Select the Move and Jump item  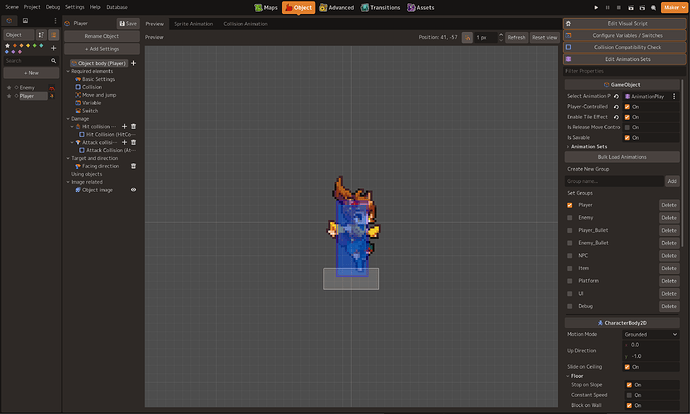[x=95, y=95]
